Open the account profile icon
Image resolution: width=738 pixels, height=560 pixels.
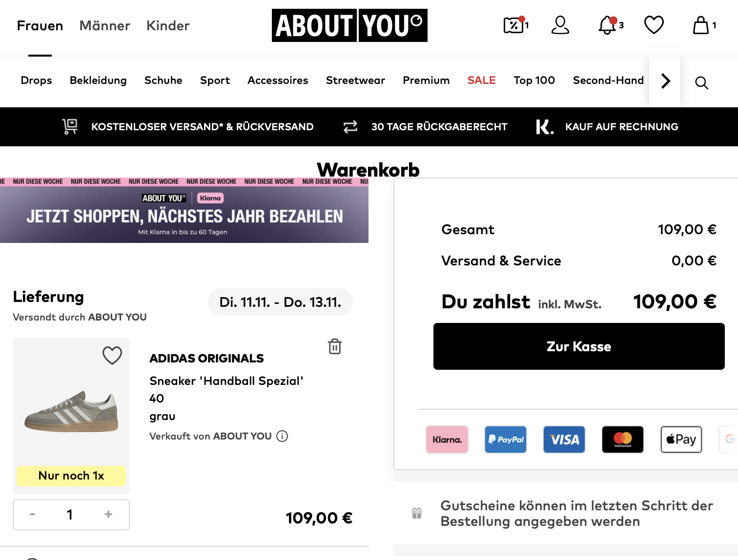pos(560,25)
